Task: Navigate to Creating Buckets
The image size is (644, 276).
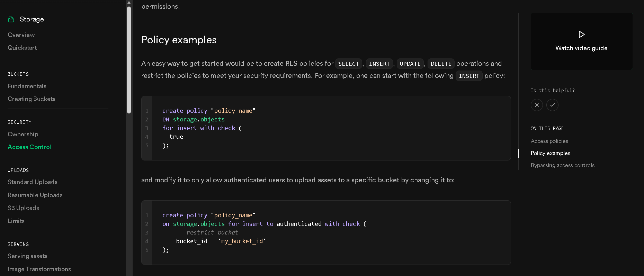Action: pyautogui.click(x=32, y=99)
